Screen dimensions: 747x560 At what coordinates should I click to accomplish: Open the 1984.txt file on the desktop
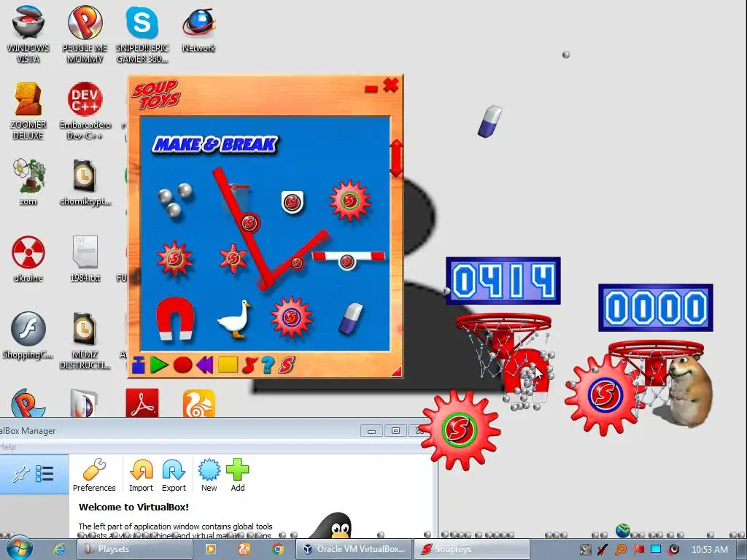[x=85, y=259]
